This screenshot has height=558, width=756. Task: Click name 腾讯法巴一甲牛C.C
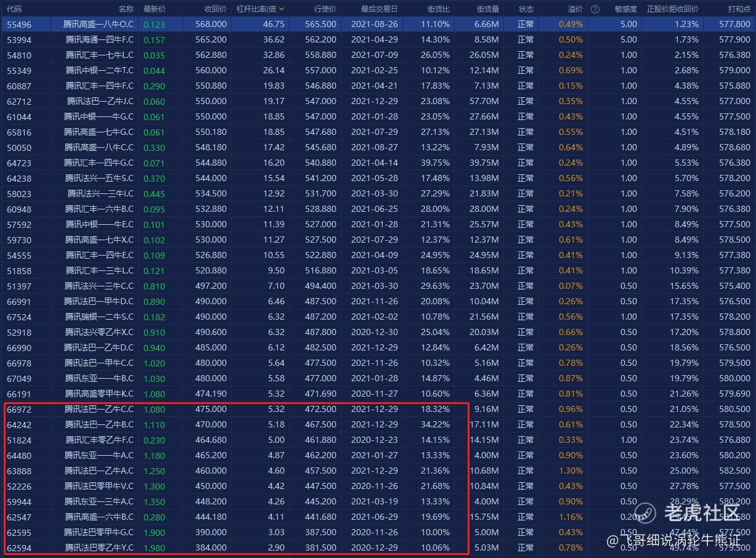point(99,363)
